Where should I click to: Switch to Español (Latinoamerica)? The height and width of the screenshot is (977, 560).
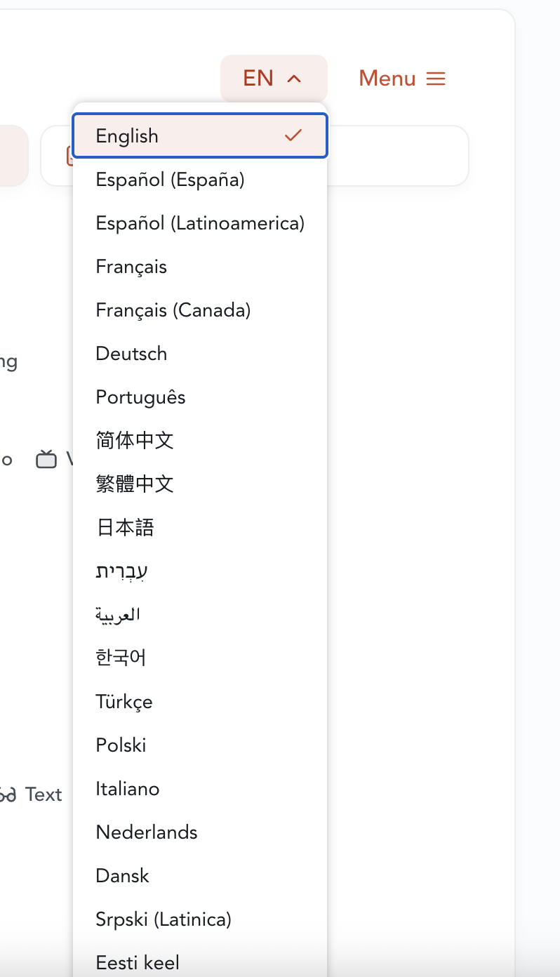pyautogui.click(x=200, y=223)
